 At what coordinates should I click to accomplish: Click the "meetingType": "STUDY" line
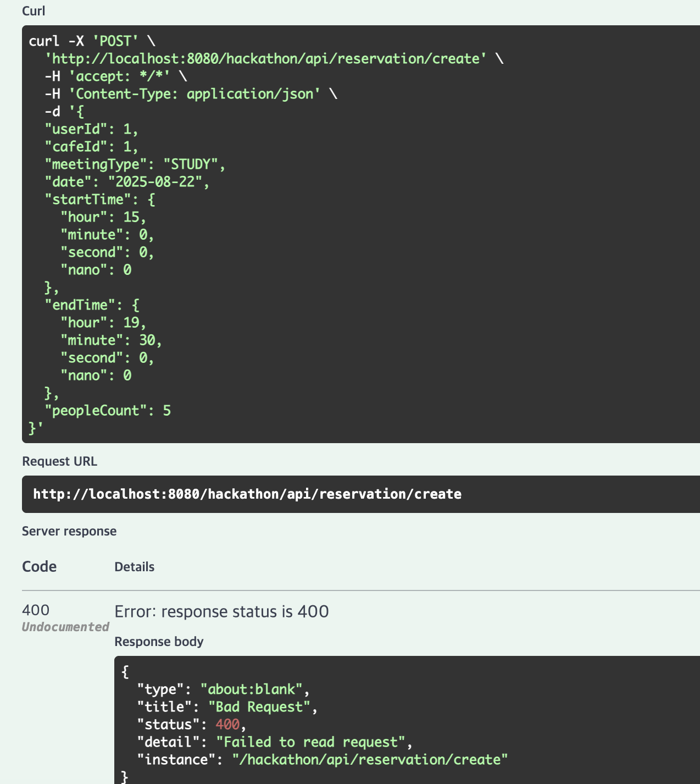tap(135, 164)
